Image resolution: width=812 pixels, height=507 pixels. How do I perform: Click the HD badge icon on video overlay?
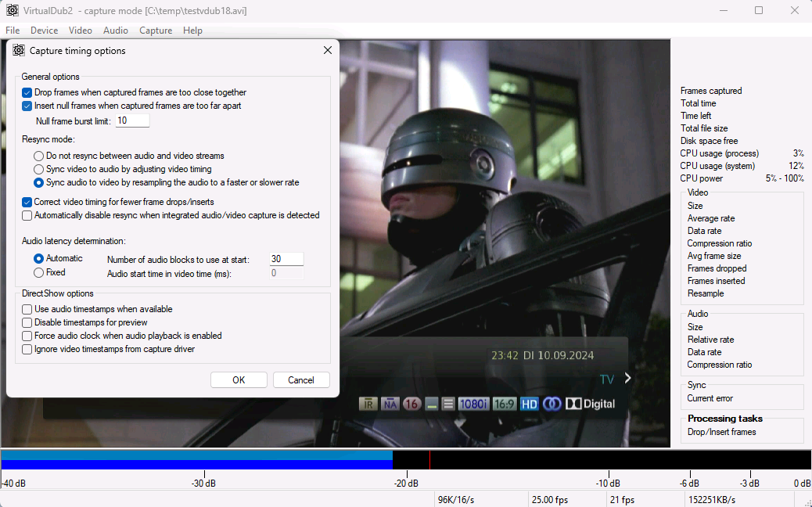pos(530,404)
